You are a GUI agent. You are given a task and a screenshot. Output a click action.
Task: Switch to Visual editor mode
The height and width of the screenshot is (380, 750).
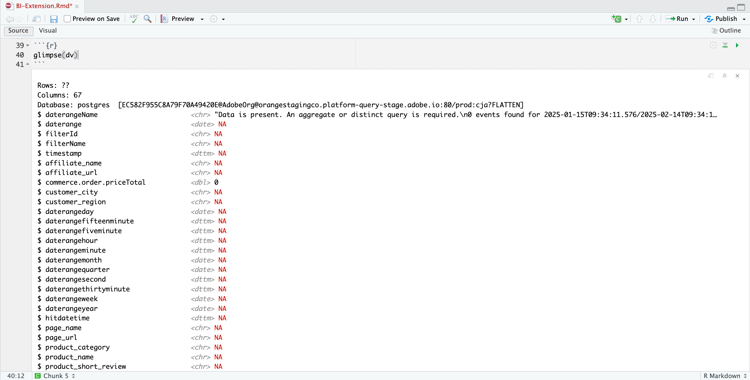point(48,31)
